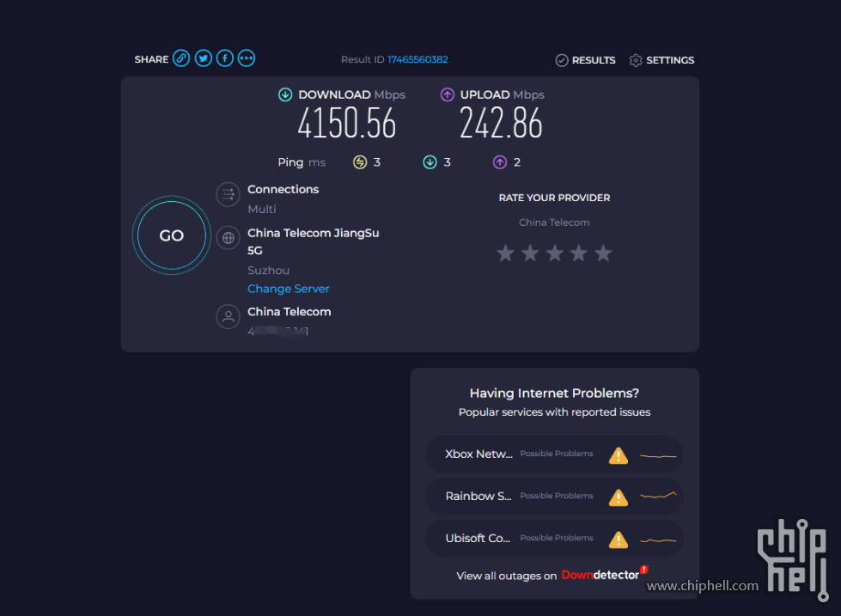Image resolution: width=841 pixels, height=616 pixels.
Task: Click the Xbox Network warning triangle icon
Action: pos(619,455)
